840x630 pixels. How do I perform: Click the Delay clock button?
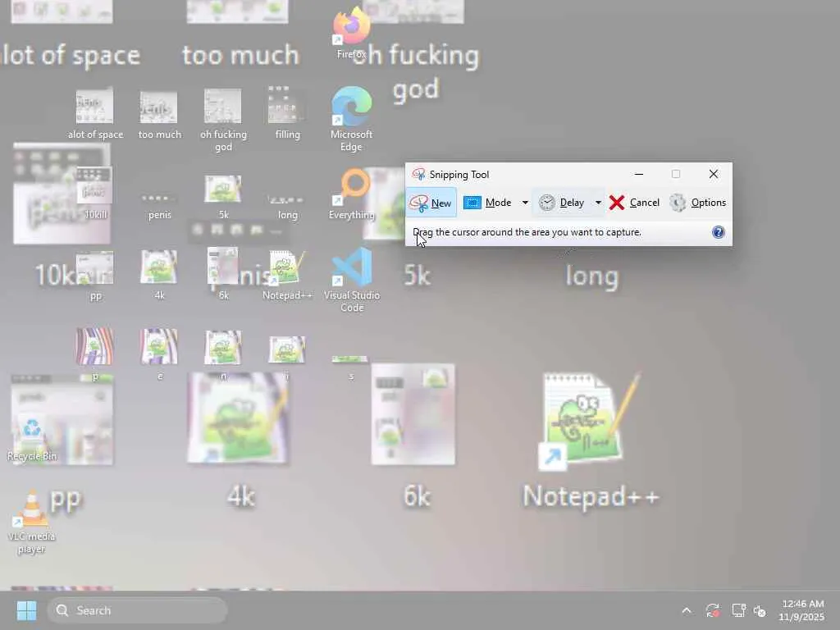pos(561,203)
